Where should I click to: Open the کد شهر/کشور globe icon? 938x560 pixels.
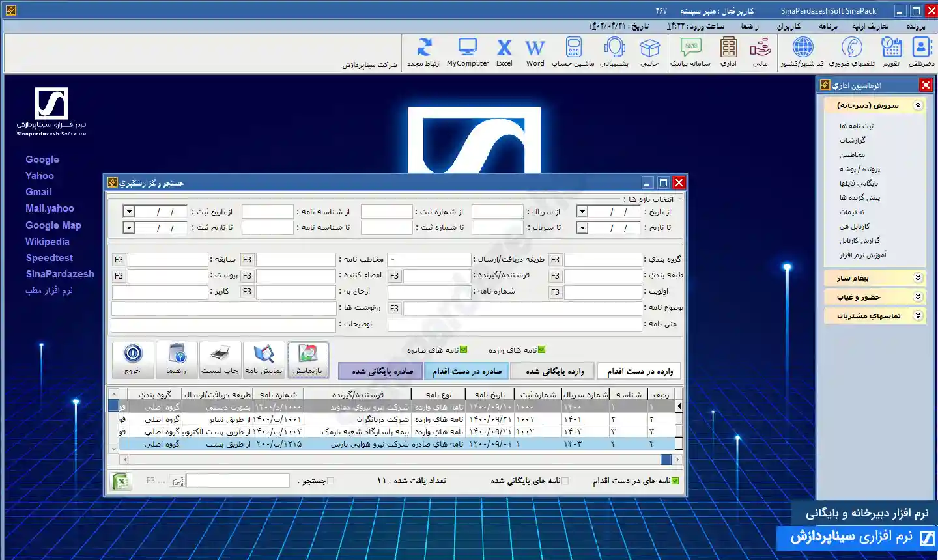[x=803, y=52]
